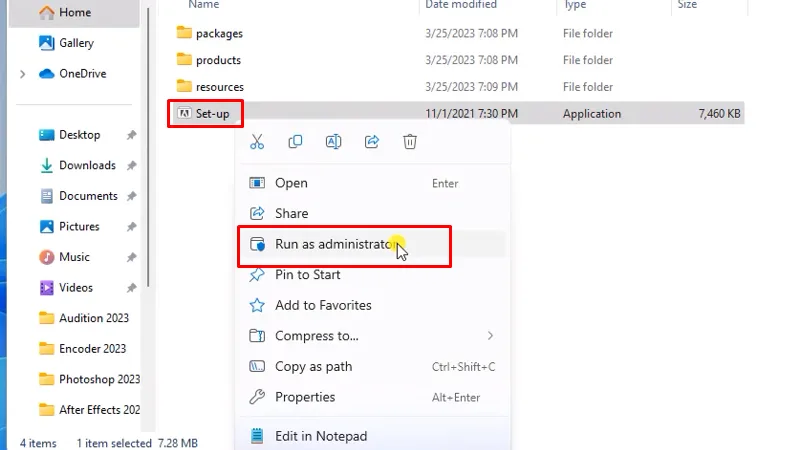The height and width of the screenshot is (450, 800).
Task: Choose Share from the context menu
Action: pos(373,213)
